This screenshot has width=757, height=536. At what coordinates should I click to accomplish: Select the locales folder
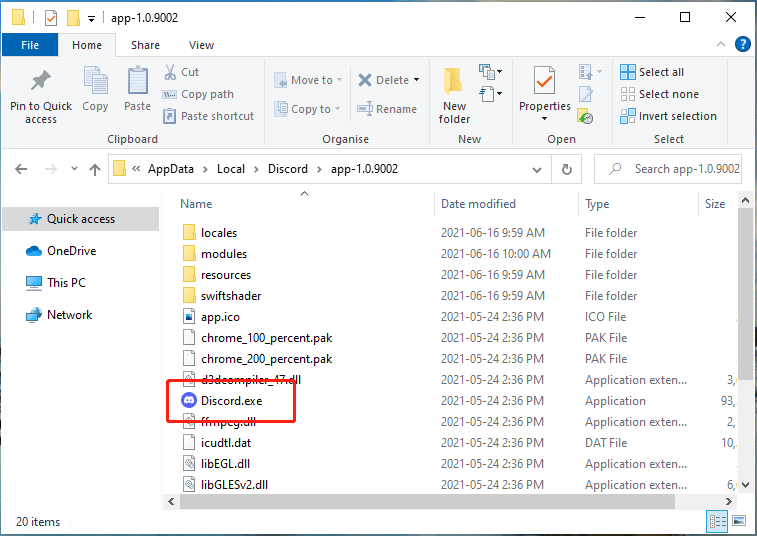coord(219,233)
